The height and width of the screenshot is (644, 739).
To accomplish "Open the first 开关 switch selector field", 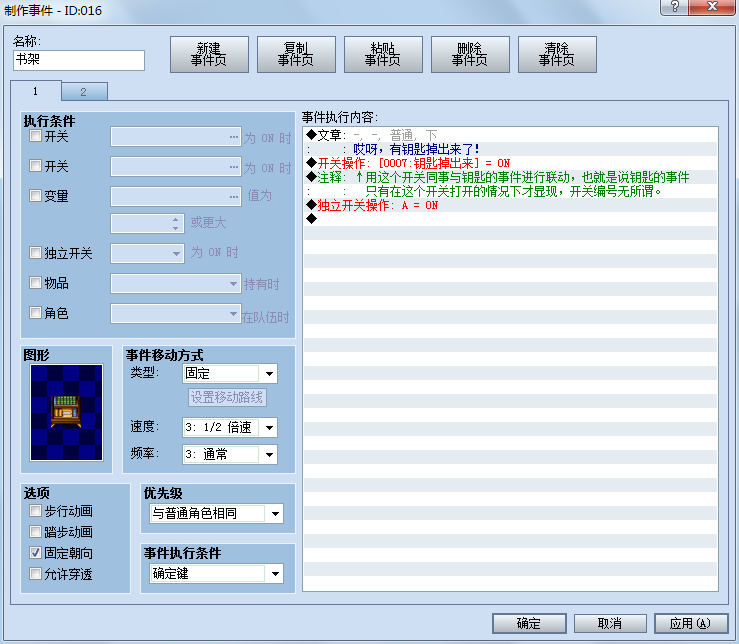I will pos(176,137).
